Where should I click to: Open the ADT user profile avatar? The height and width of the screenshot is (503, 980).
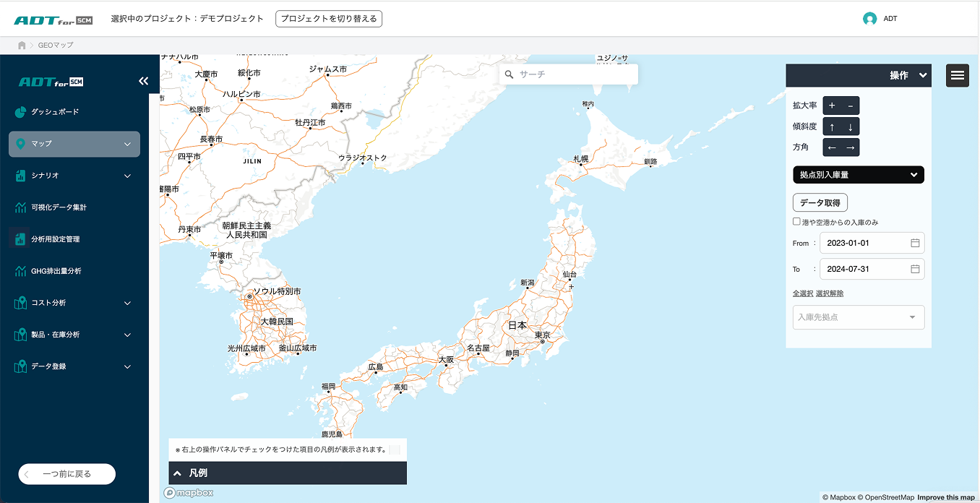point(869,19)
